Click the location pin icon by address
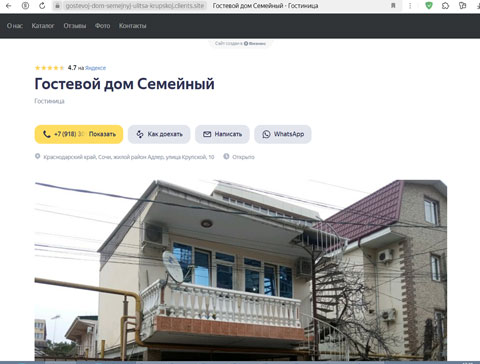 (38, 156)
